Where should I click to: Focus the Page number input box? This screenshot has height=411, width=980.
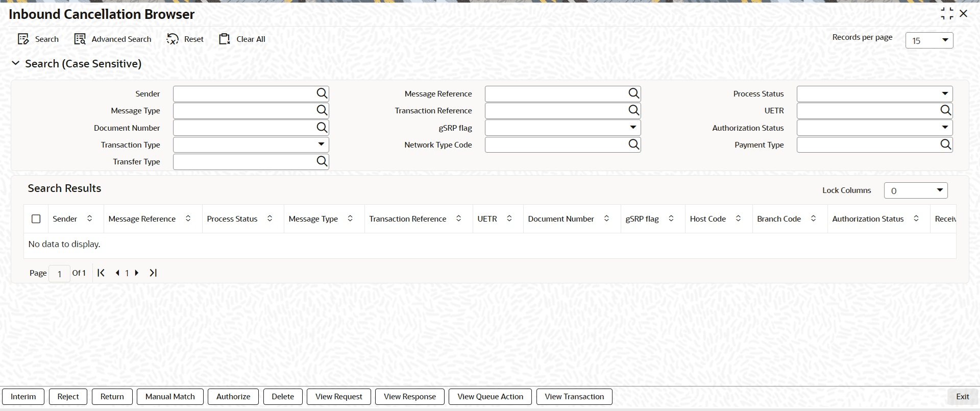(x=60, y=274)
